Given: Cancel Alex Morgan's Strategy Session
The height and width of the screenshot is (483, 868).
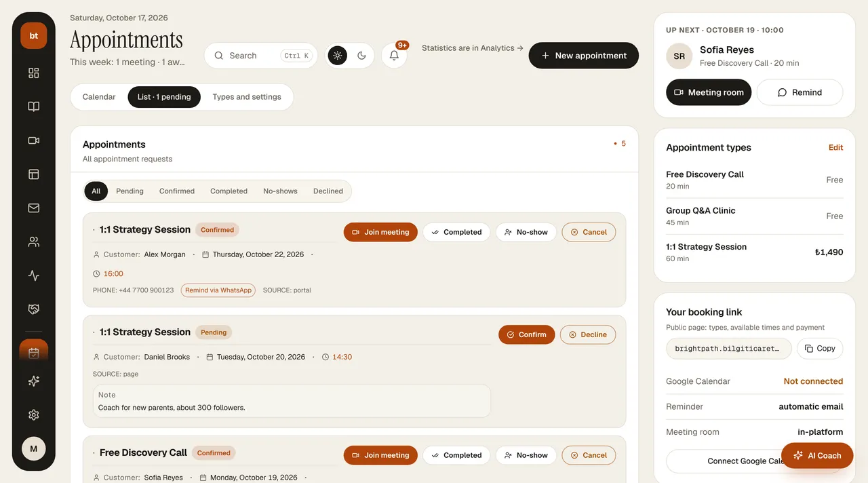Looking at the screenshot, I should [x=589, y=232].
